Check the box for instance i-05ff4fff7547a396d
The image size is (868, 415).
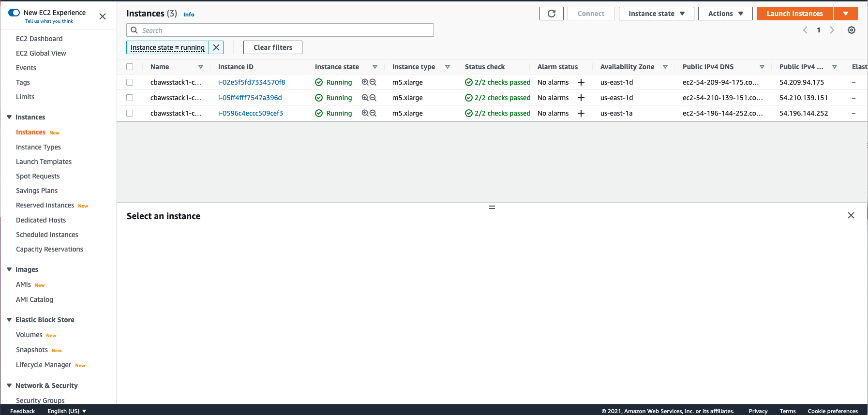click(130, 98)
